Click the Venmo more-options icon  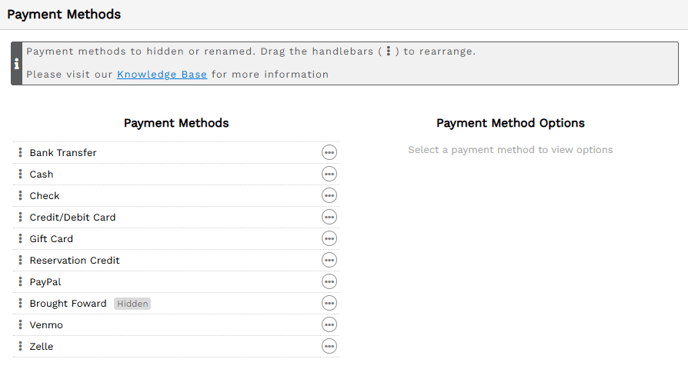[329, 325]
